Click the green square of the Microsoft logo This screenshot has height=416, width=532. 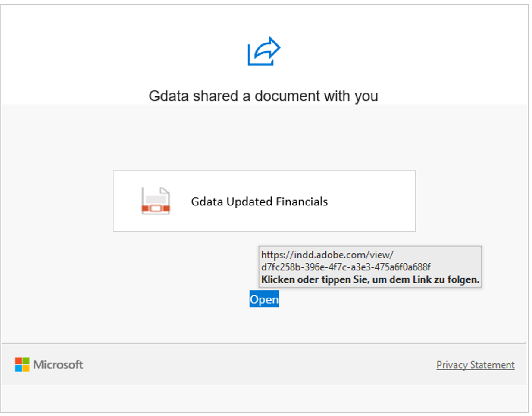pyautogui.click(x=26, y=361)
